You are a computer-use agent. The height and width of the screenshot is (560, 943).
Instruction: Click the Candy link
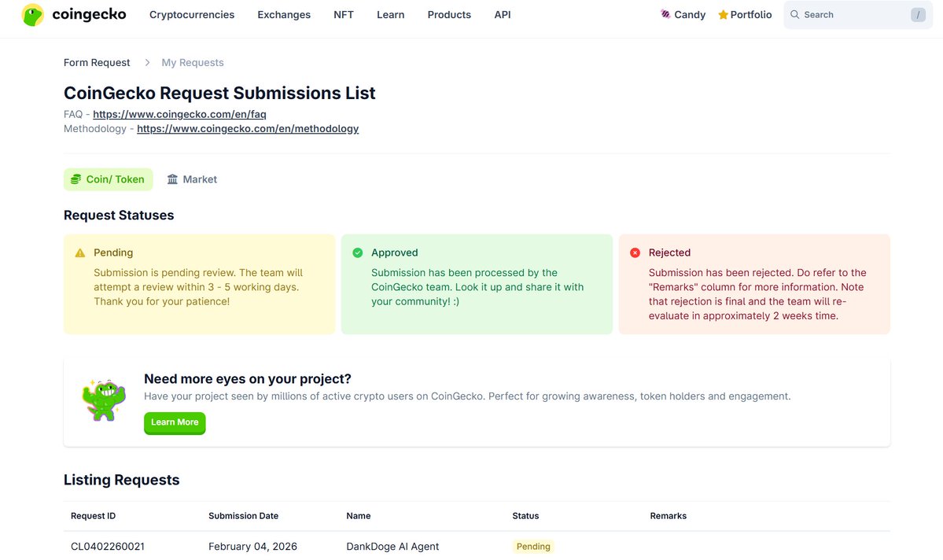[683, 14]
